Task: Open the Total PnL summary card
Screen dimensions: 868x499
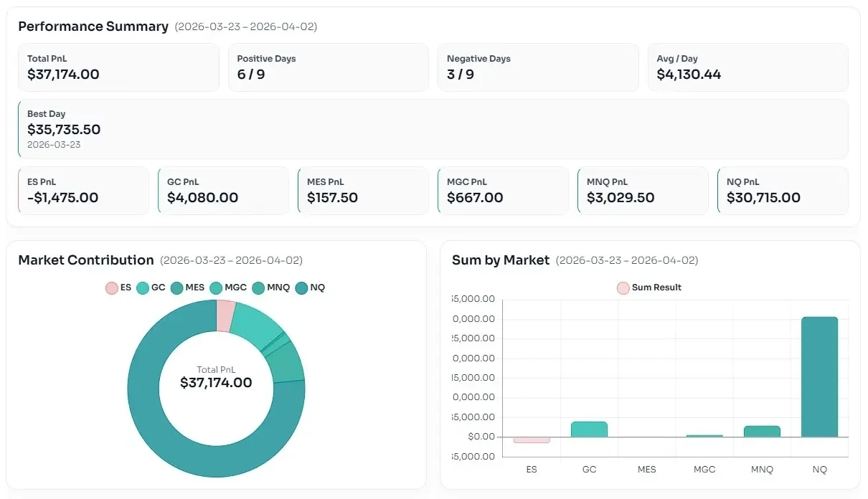Action: point(118,67)
